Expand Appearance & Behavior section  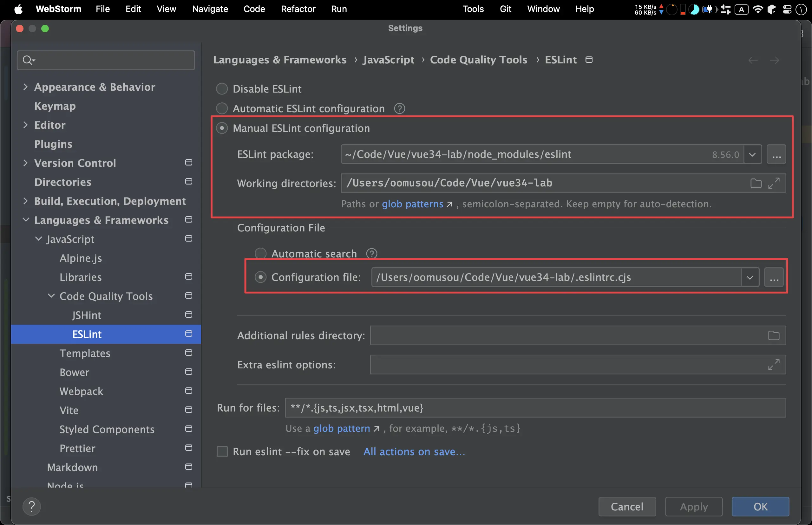(25, 87)
